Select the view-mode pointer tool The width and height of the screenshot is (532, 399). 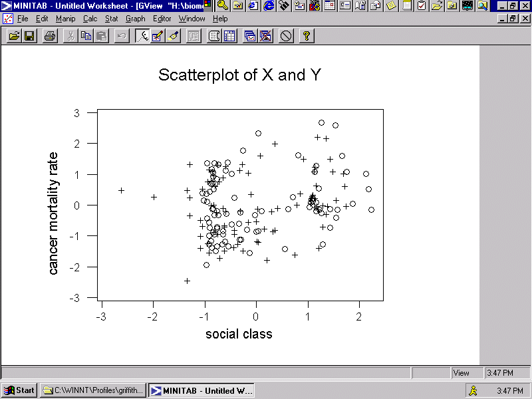pyautogui.click(x=142, y=36)
